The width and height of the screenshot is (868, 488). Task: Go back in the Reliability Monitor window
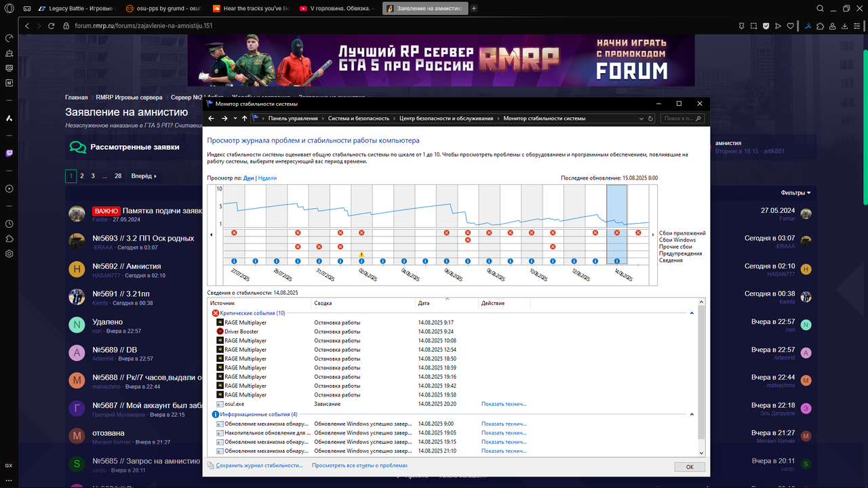(x=211, y=118)
